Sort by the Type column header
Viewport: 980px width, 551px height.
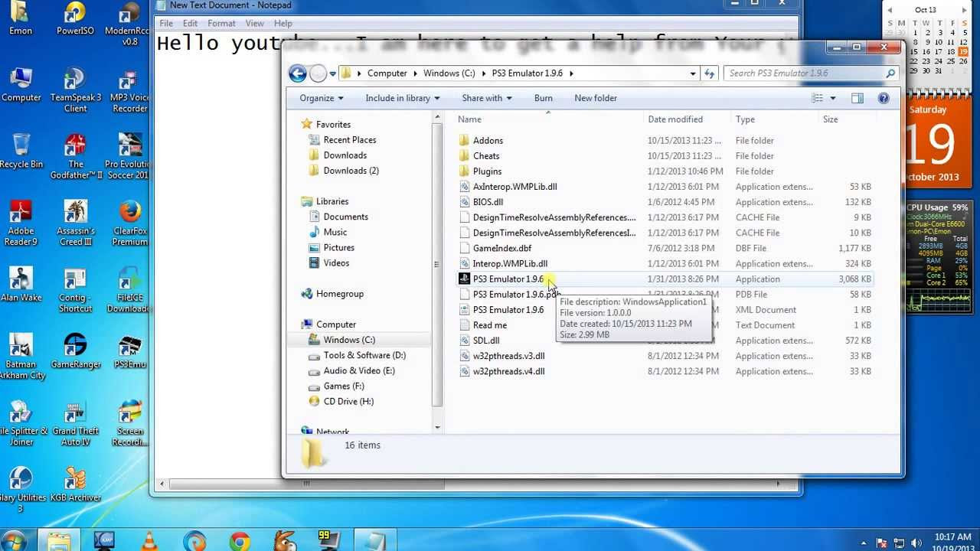[775, 119]
